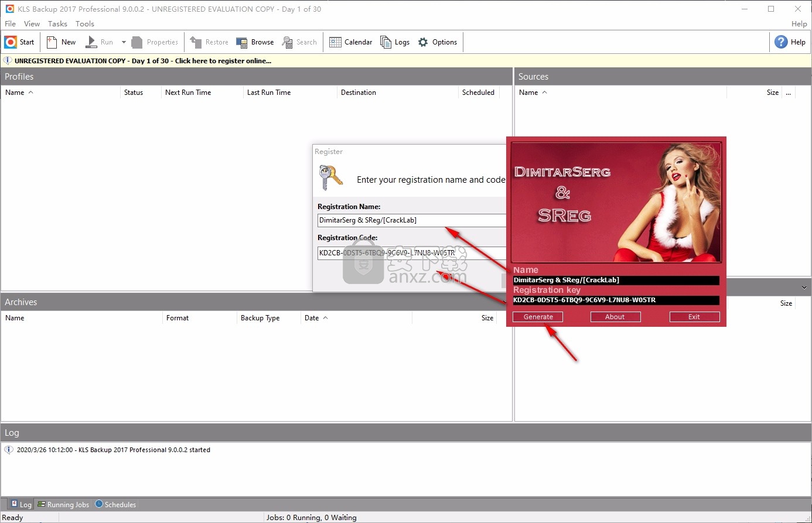Open the Browse archive tool
The width and height of the screenshot is (812, 523).
[255, 42]
